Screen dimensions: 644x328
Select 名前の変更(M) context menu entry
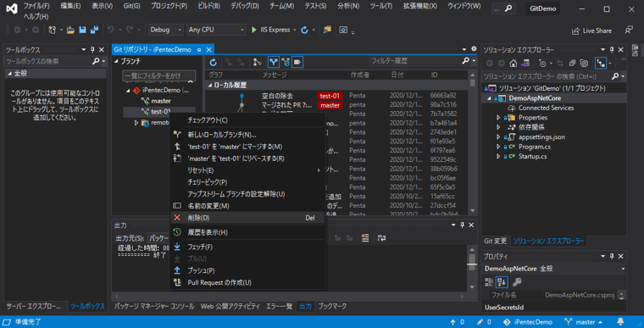[247, 206]
